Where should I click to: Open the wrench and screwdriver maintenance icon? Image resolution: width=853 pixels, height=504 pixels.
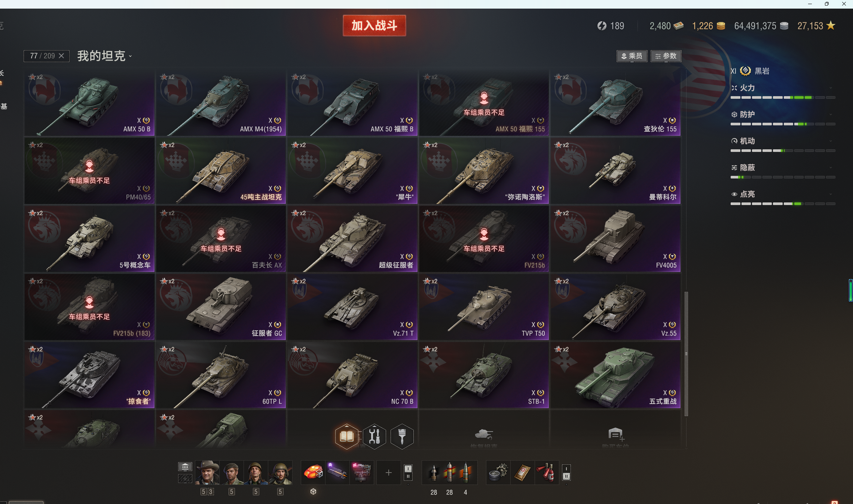pos(374,436)
